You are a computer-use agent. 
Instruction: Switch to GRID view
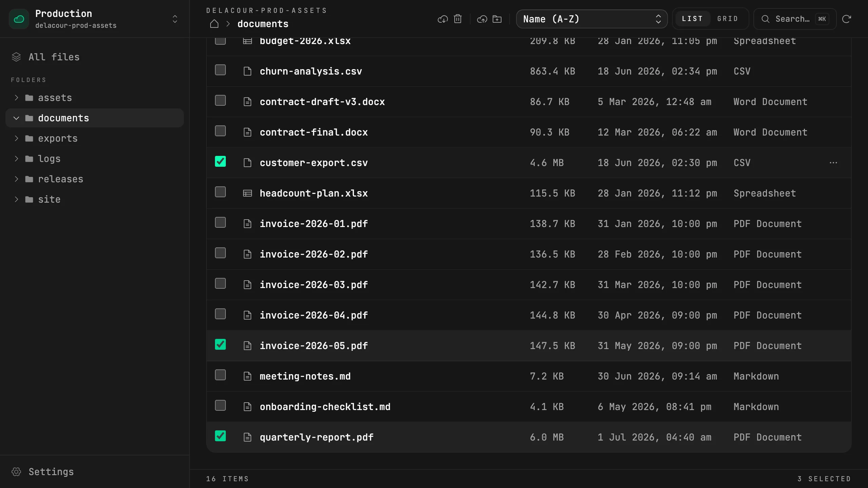(728, 19)
